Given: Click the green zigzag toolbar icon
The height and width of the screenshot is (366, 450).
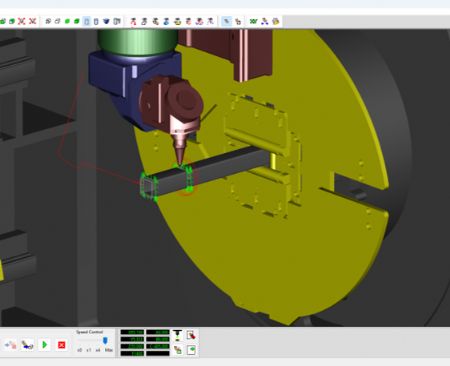Looking at the screenshot, I should coord(254,21).
